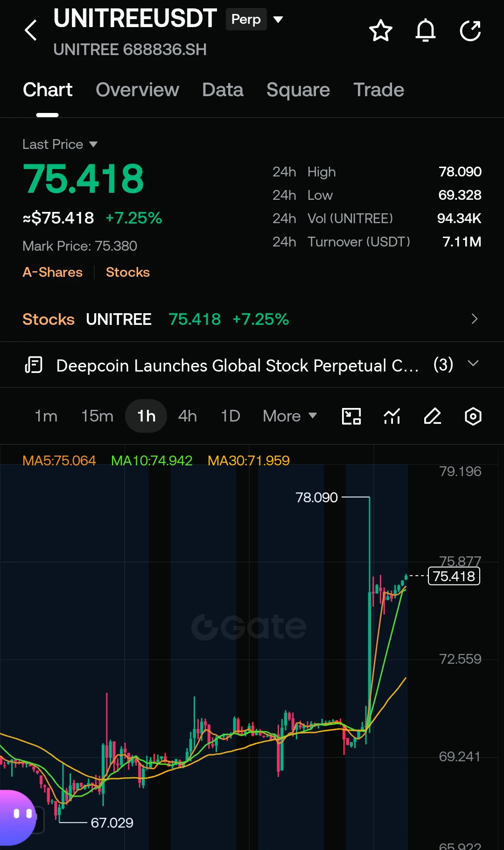504x850 pixels.
Task: Tap the share icon in header
Action: point(470,31)
